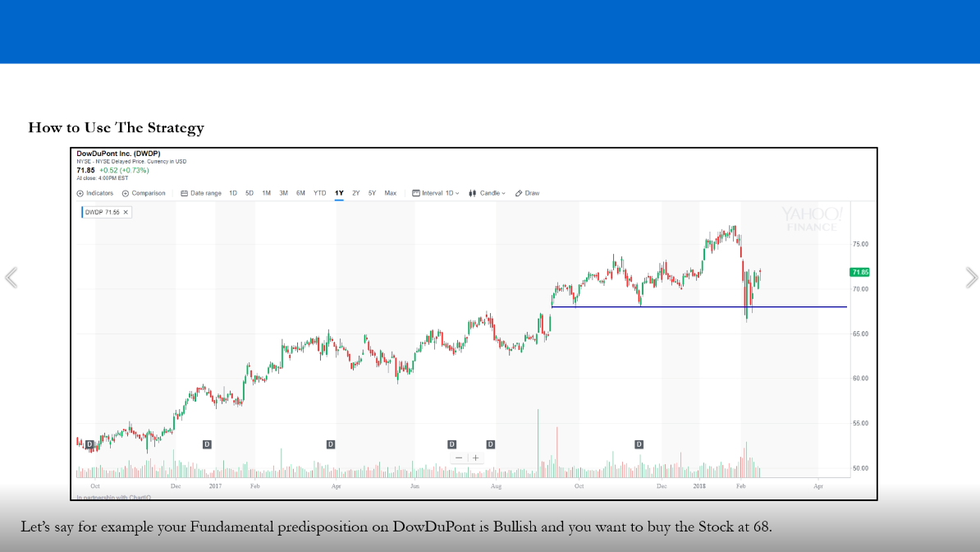This screenshot has width=980, height=552.
Task: Click the 3M range button
Action: (x=283, y=193)
